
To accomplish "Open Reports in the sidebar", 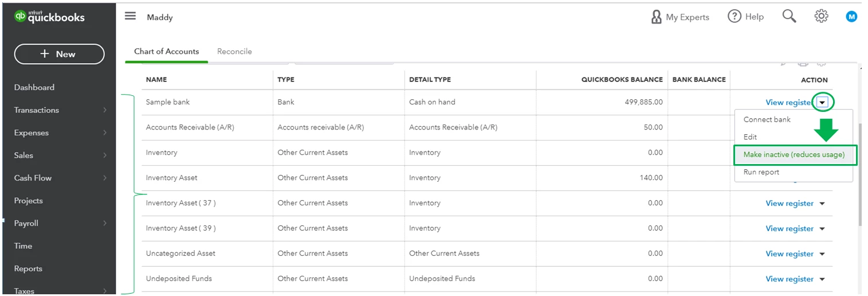I will click(x=28, y=268).
